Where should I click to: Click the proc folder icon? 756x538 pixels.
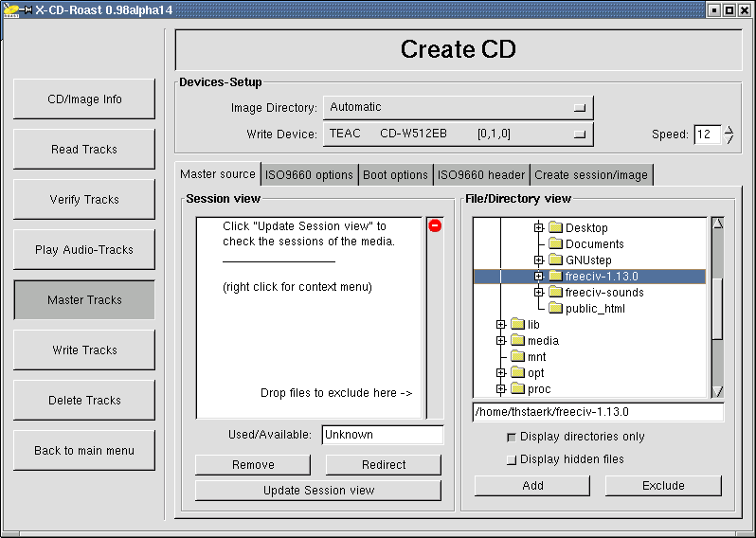pyautogui.click(x=518, y=388)
